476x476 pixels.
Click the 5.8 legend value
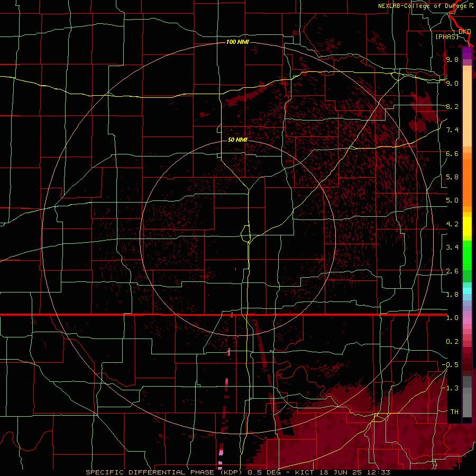point(452,177)
